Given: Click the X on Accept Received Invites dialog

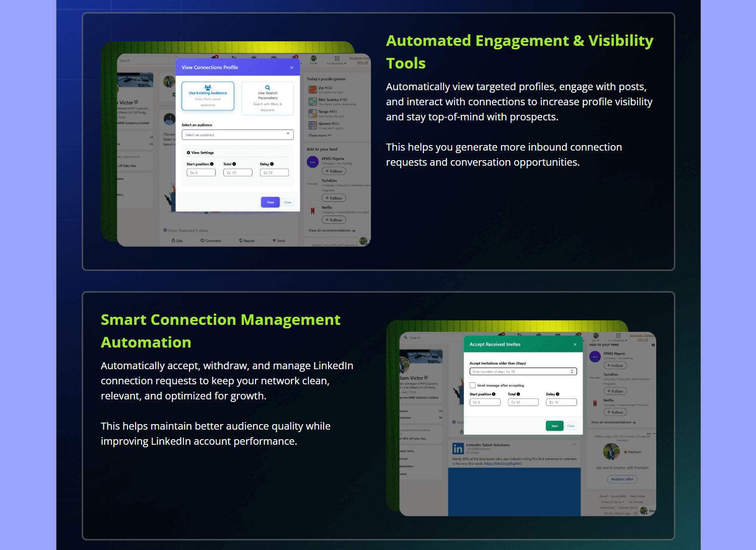Looking at the screenshot, I should click(x=575, y=345).
